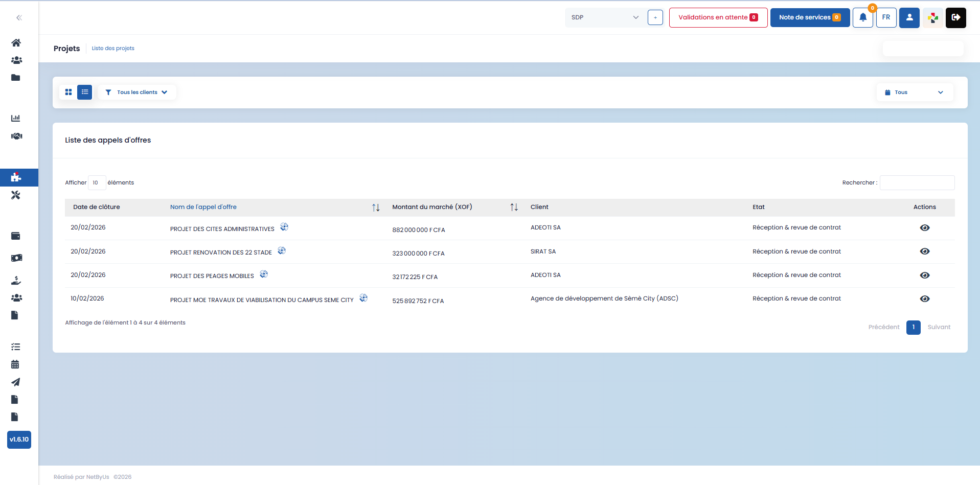
Task: Open the user profile icon
Action: click(x=909, y=17)
